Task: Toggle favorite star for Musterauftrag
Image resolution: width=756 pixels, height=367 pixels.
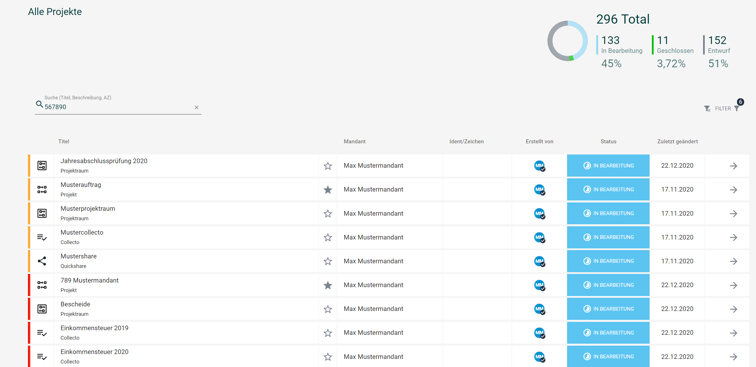Action: point(328,190)
